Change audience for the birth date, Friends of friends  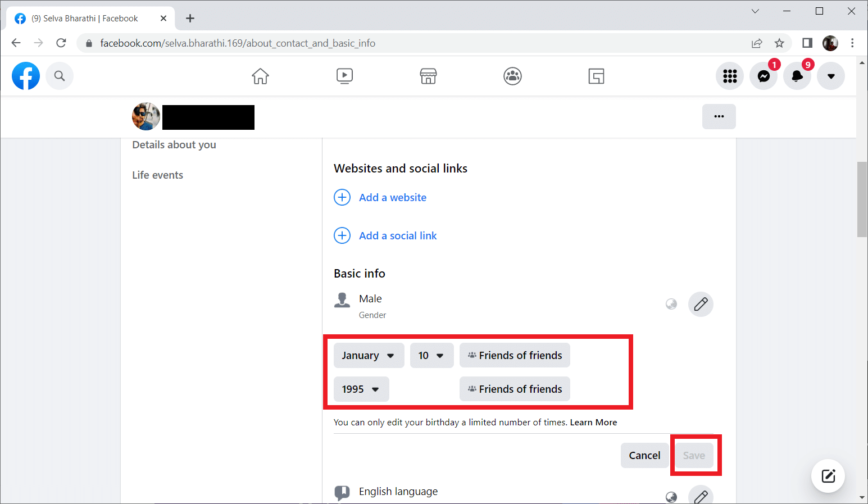(x=515, y=356)
